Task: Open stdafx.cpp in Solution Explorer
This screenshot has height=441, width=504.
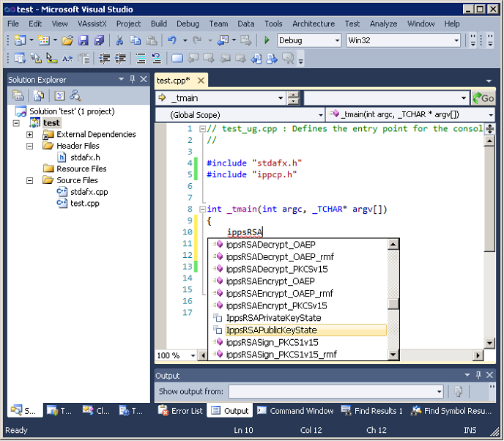Action: tap(89, 192)
